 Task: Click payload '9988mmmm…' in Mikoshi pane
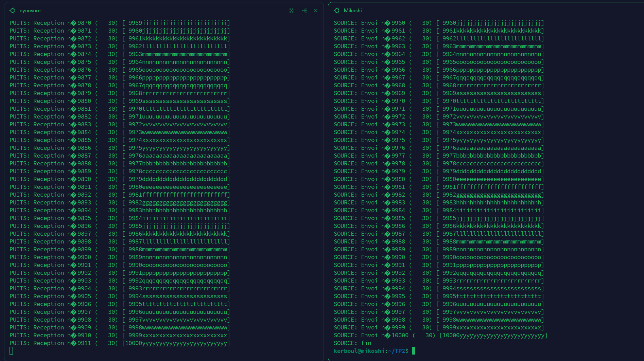click(x=492, y=241)
